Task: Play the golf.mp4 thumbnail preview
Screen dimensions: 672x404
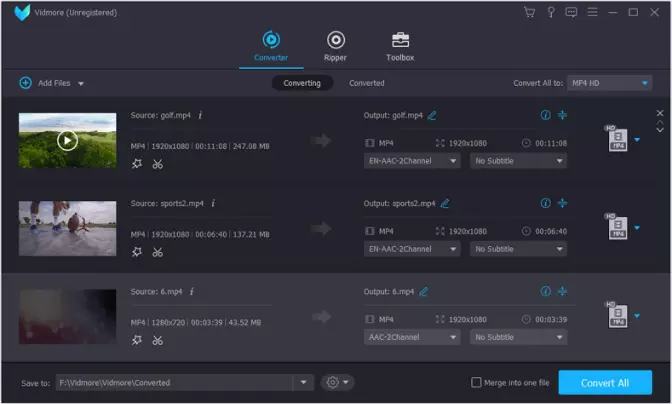Action: [x=67, y=140]
